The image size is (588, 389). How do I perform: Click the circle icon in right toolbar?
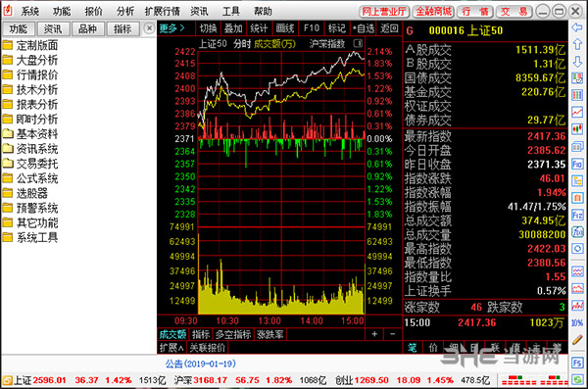click(x=577, y=248)
